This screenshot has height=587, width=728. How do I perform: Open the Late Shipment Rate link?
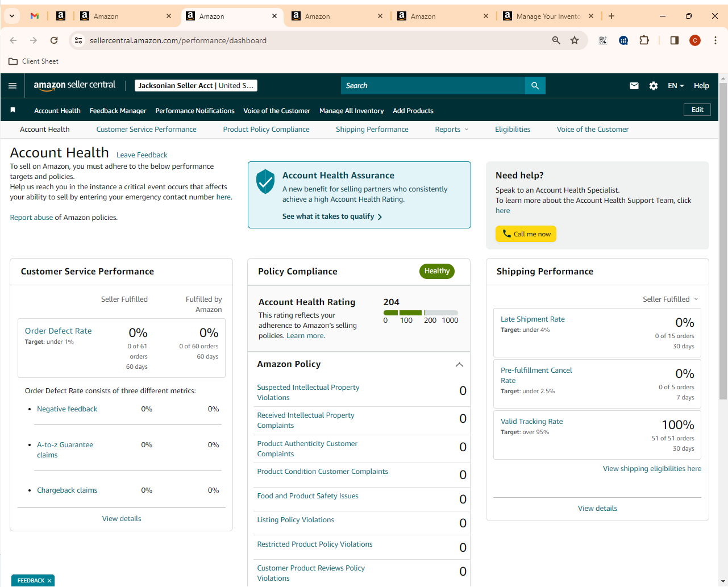[x=533, y=319]
